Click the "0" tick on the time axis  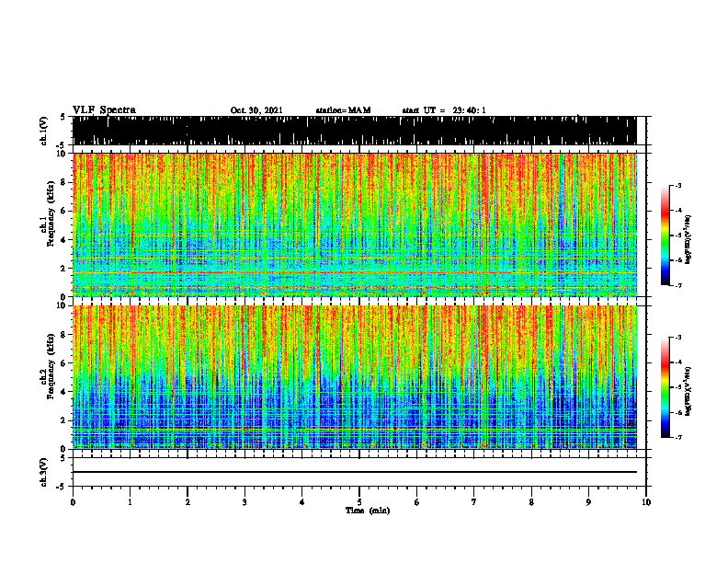point(73,502)
